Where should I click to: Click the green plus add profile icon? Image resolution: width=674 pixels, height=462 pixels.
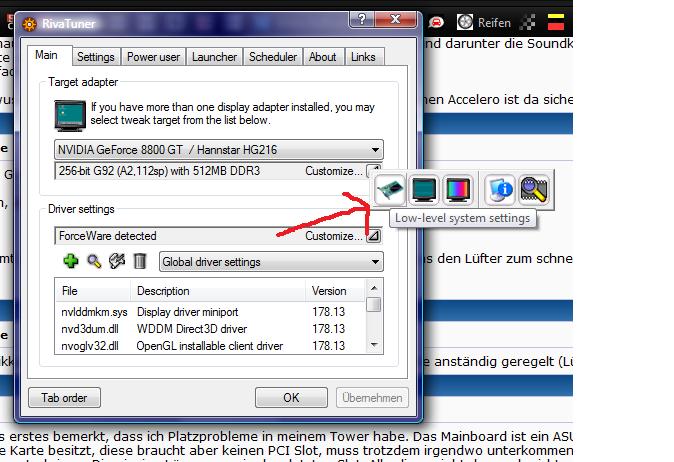71,261
